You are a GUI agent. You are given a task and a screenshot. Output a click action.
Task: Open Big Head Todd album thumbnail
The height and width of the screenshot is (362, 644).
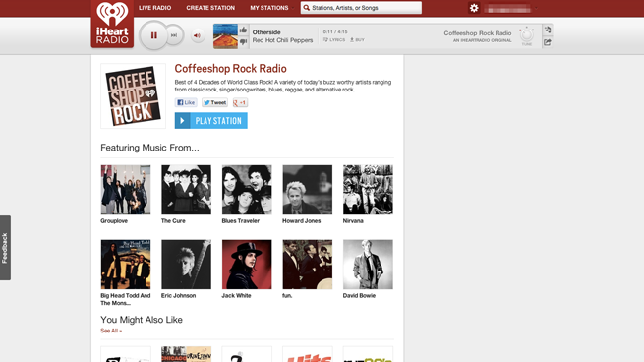(x=126, y=265)
